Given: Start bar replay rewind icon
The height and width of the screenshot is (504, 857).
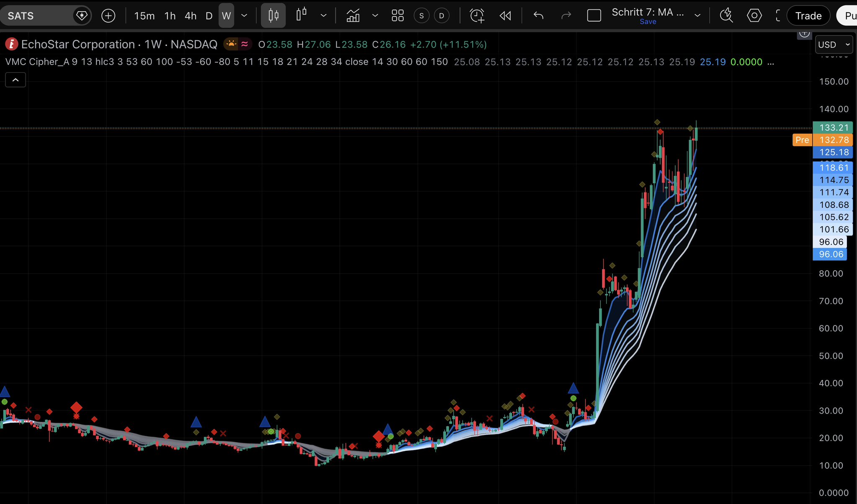Looking at the screenshot, I should tap(505, 16).
